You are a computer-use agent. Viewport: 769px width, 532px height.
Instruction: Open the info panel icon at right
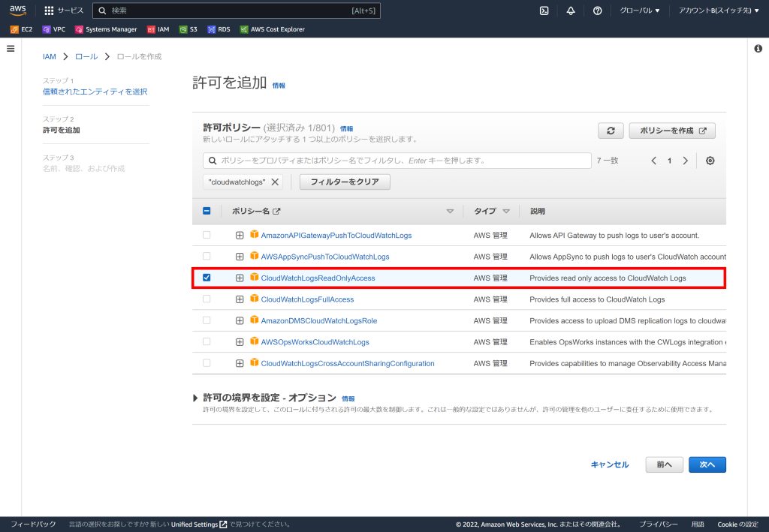(758, 49)
